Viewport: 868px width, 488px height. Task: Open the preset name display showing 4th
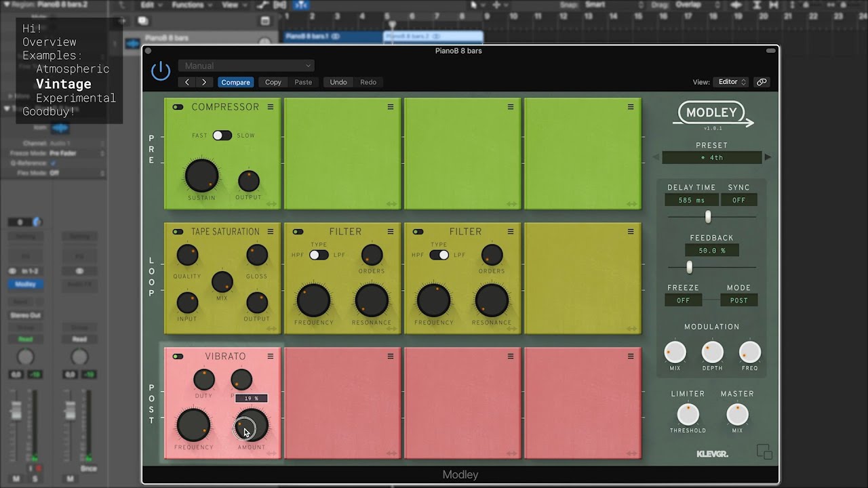pyautogui.click(x=712, y=157)
